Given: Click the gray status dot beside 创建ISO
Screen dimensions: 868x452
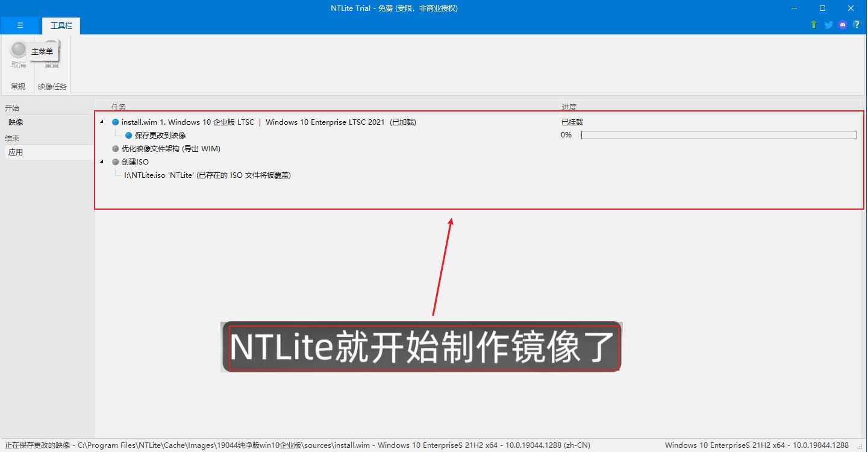Looking at the screenshot, I should pyautogui.click(x=116, y=162).
